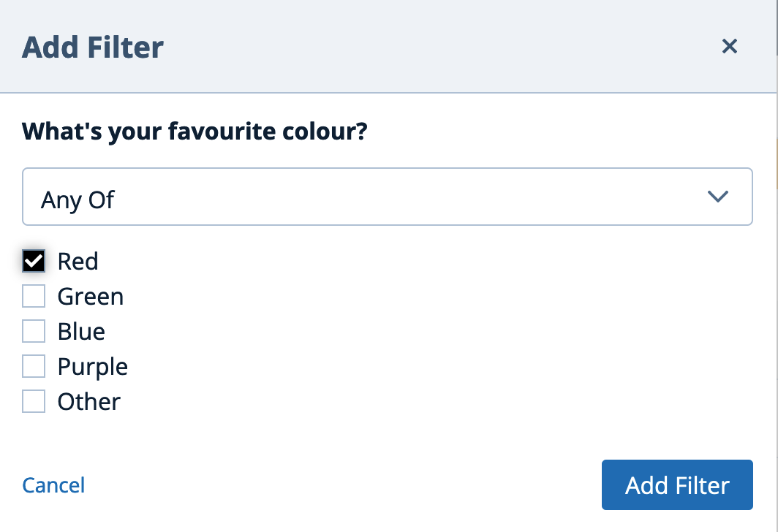The image size is (778, 532).
Task: Click the X icon in the header
Action: point(729,46)
